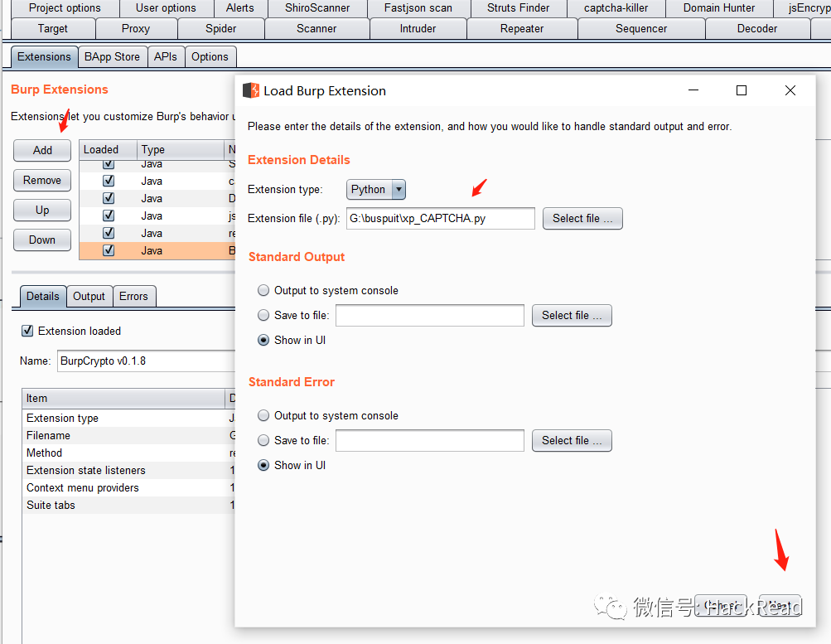
Task: Click Add to load a new extension
Action: click(42, 151)
